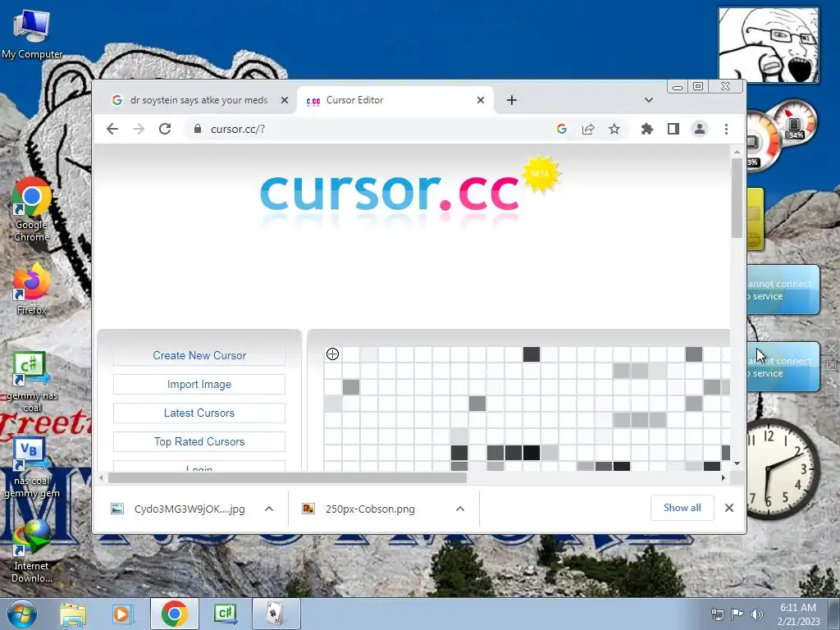Share this page via share icon
Image resolution: width=840 pixels, height=630 pixels.
(x=588, y=129)
